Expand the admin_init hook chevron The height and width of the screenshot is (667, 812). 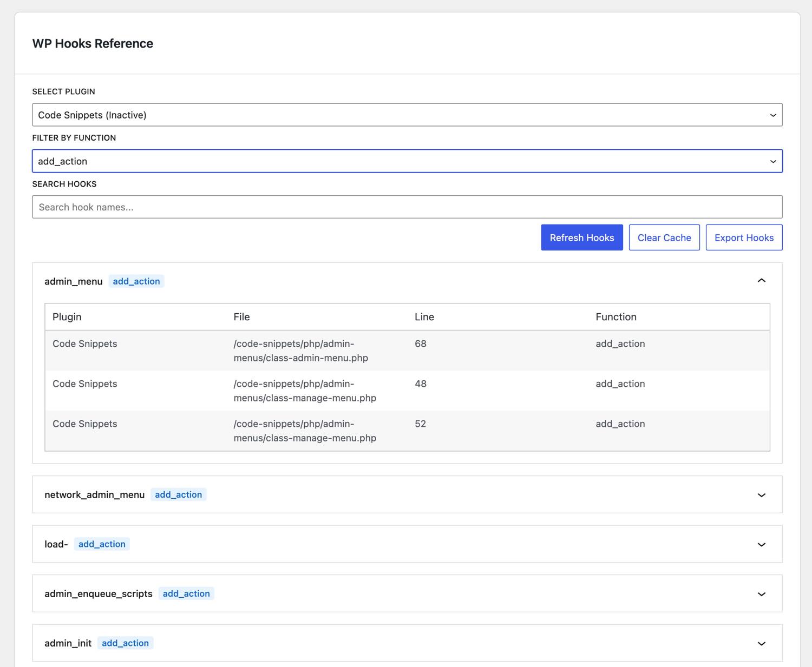pyautogui.click(x=761, y=643)
